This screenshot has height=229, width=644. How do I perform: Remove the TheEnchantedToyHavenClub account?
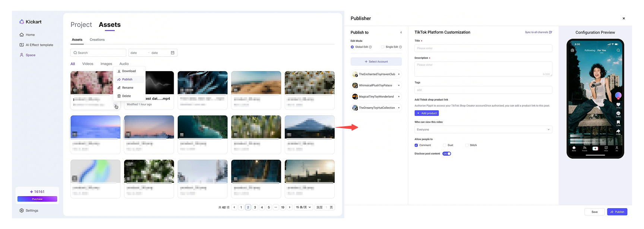tap(399, 74)
